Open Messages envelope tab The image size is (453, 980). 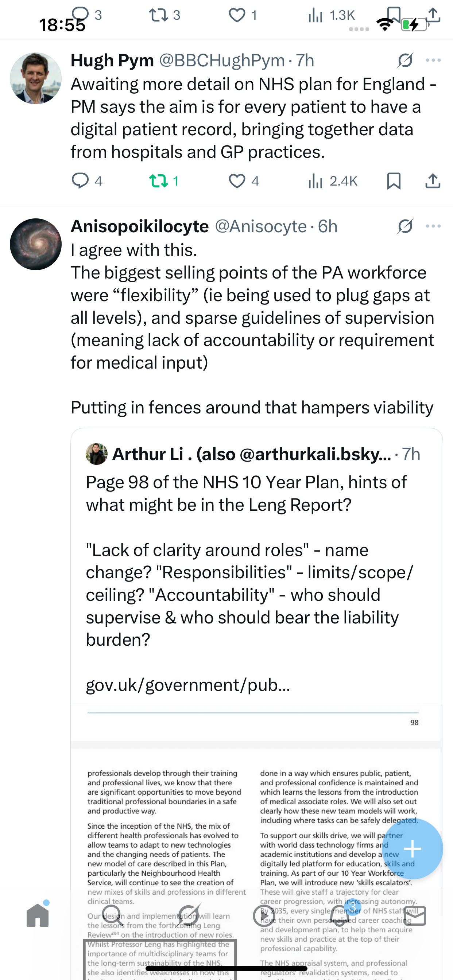pos(415,915)
